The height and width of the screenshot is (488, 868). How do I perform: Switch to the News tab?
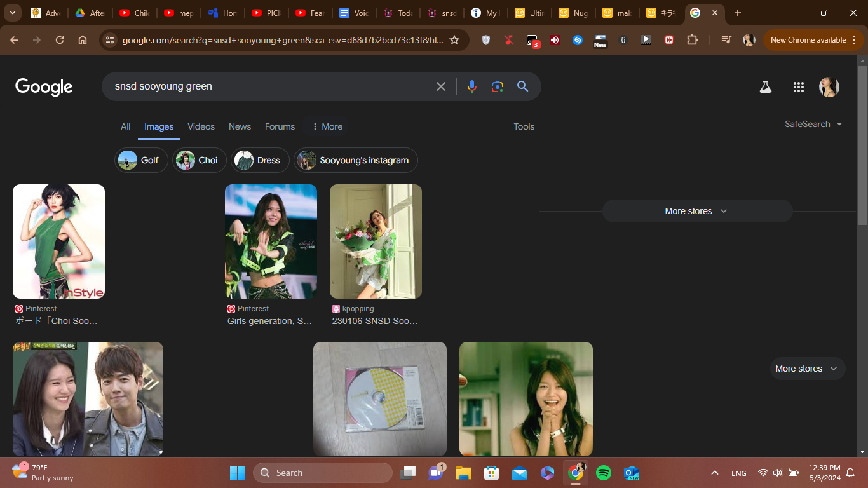240,126
